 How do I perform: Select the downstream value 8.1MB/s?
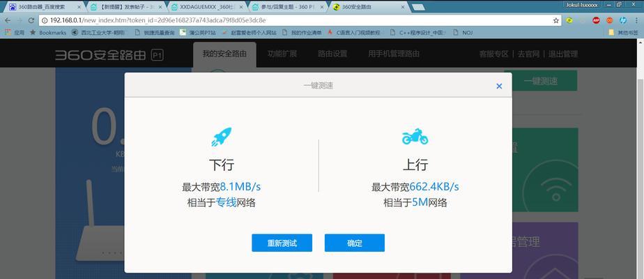[x=240, y=187]
